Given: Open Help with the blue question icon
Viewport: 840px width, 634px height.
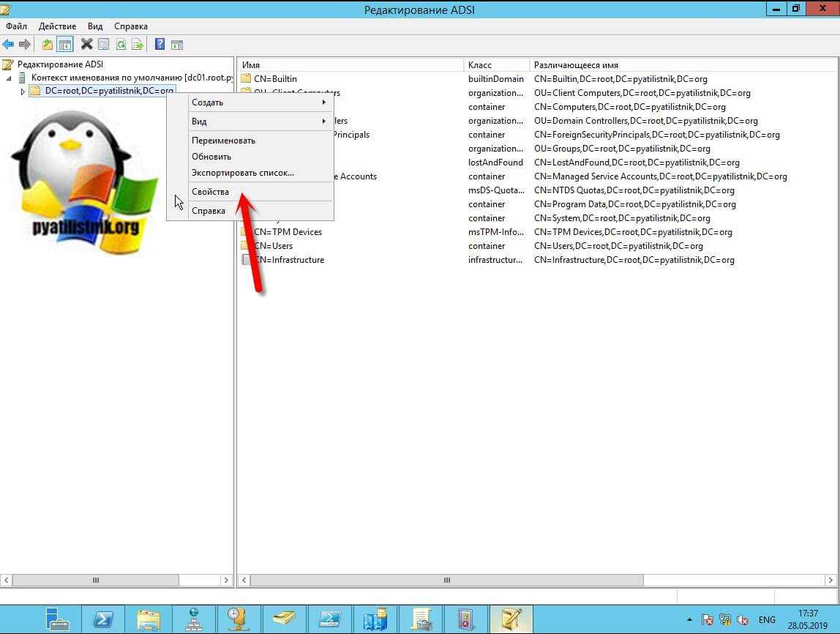Looking at the screenshot, I should point(160,45).
